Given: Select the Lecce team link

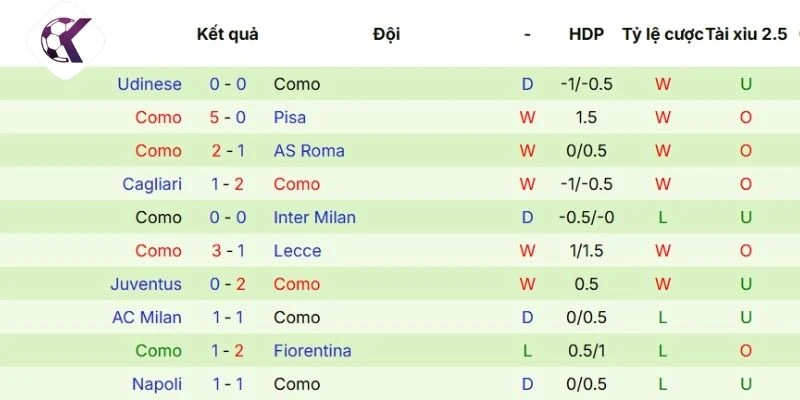Looking at the screenshot, I should [x=297, y=251].
